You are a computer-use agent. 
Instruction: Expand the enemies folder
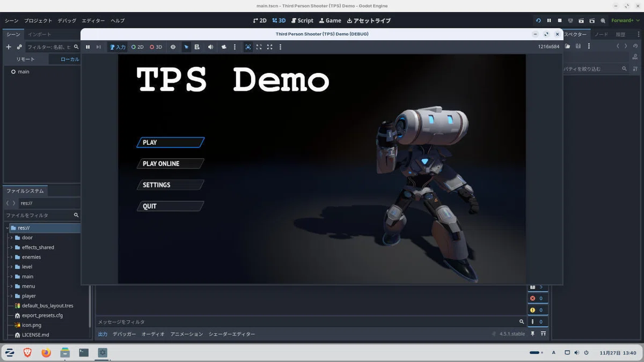coord(11,257)
